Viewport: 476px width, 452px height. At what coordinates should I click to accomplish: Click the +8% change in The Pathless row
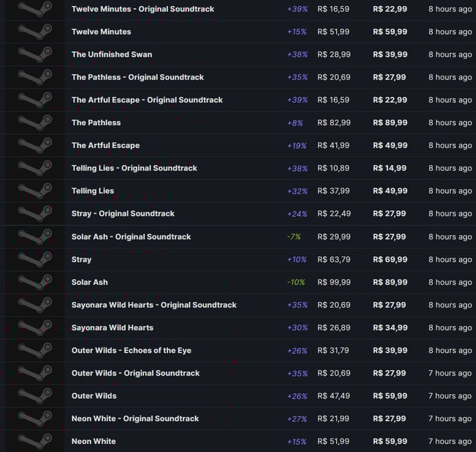[295, 123]
